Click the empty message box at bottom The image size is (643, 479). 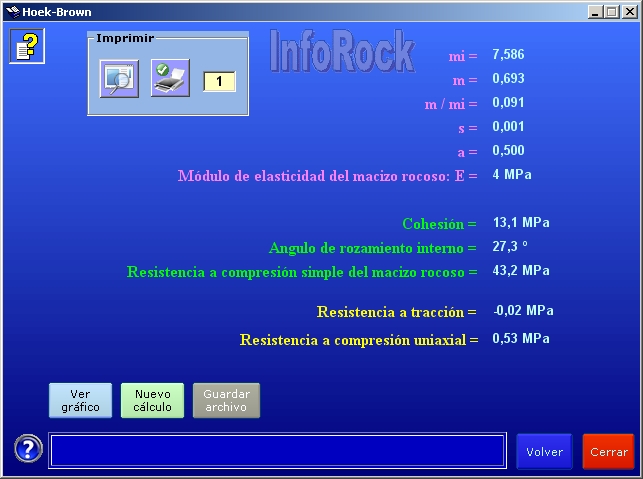coord(278,450)
